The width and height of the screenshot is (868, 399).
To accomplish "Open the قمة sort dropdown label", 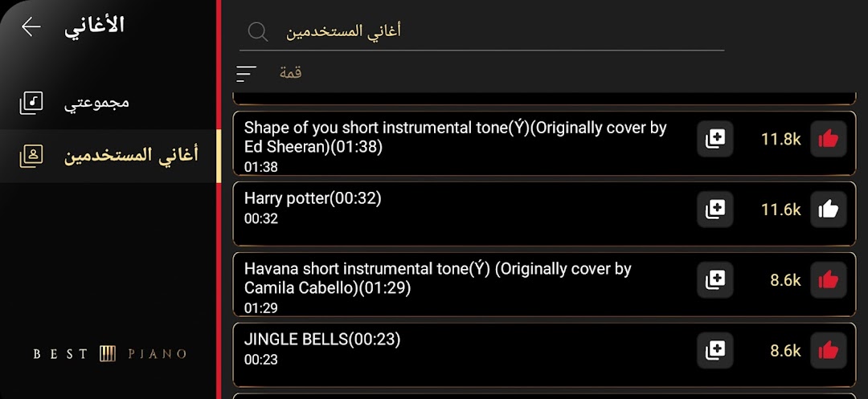I will tap(291, 73).
